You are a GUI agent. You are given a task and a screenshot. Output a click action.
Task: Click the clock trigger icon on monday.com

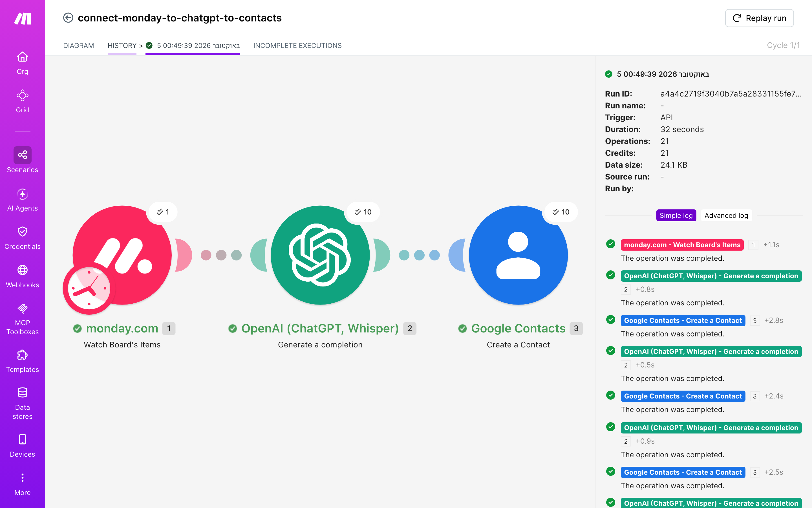point(89,288)
